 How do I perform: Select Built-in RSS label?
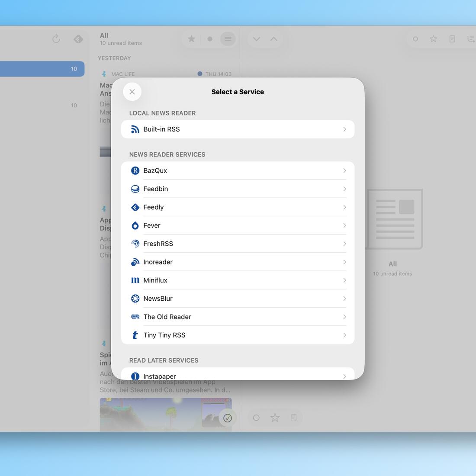[161, 129]
